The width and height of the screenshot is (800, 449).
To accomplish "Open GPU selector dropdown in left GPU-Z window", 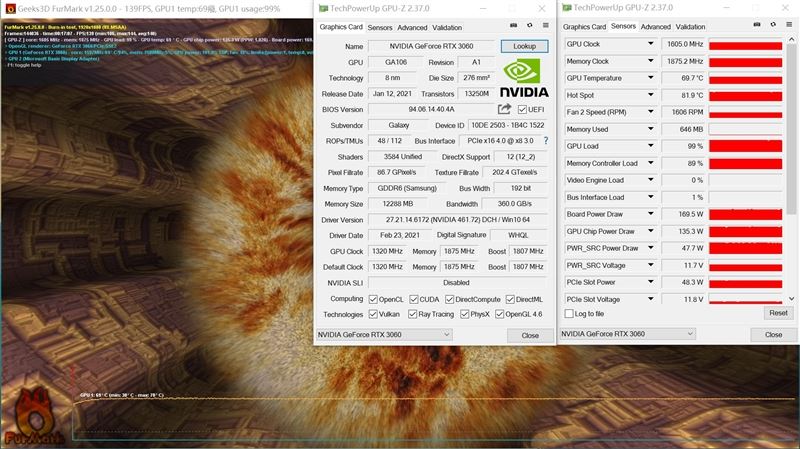I will [384, 335].
